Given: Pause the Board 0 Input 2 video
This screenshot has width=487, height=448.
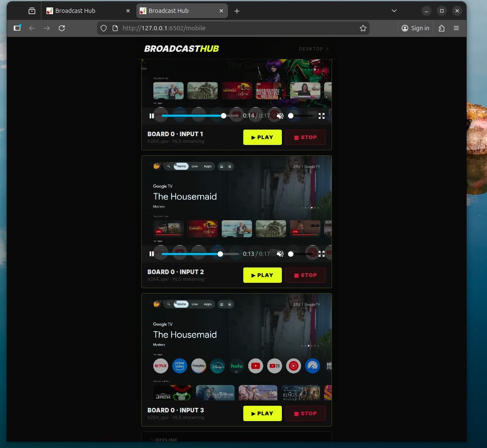Looking at the screenshot, I should [x=152, y=254].
